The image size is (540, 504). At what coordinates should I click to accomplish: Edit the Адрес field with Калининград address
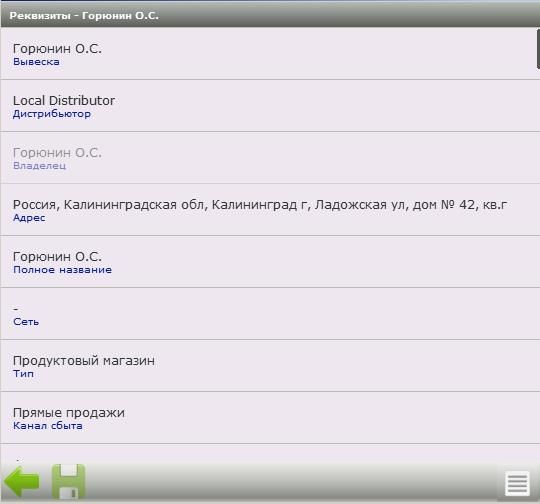(270, 210)
